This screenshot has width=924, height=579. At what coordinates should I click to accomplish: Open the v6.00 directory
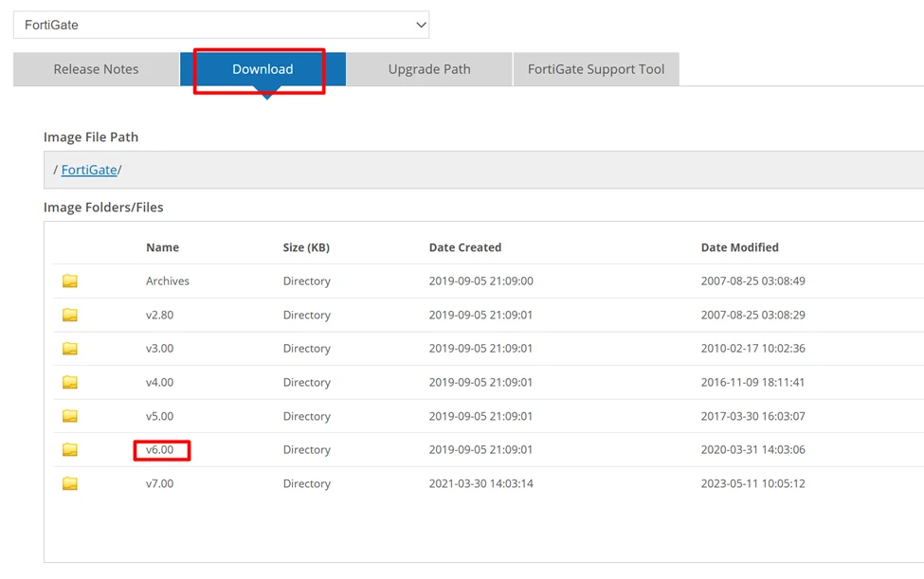pyautogui.click(x=160, y=449)
